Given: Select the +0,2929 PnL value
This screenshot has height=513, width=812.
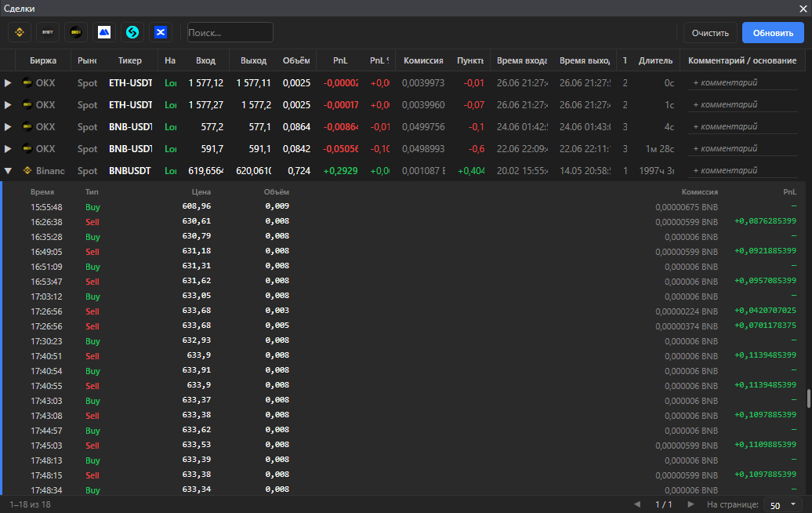Looking at the screenshot, I should pos(340,170).
